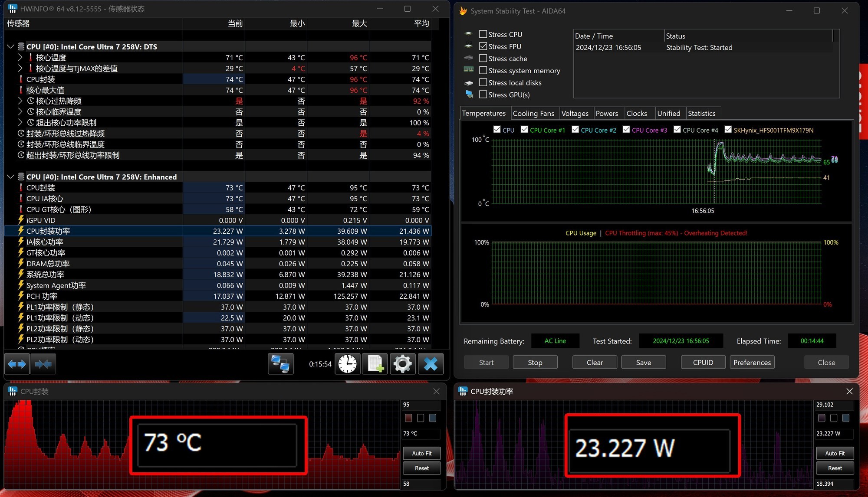The width and height of the screenshot is (868, 497).
Task: Collapse the CPU Enhanced sensor group
Action: 10,177
